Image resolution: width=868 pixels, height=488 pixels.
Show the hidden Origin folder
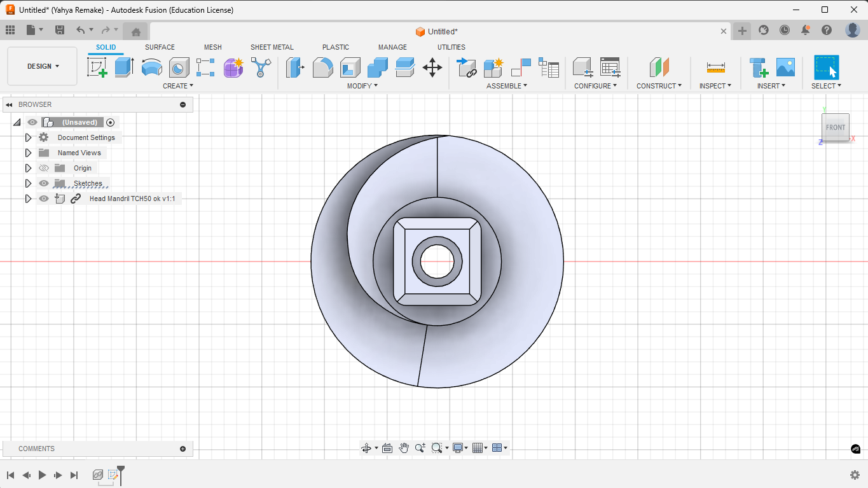tap(44, 168)
